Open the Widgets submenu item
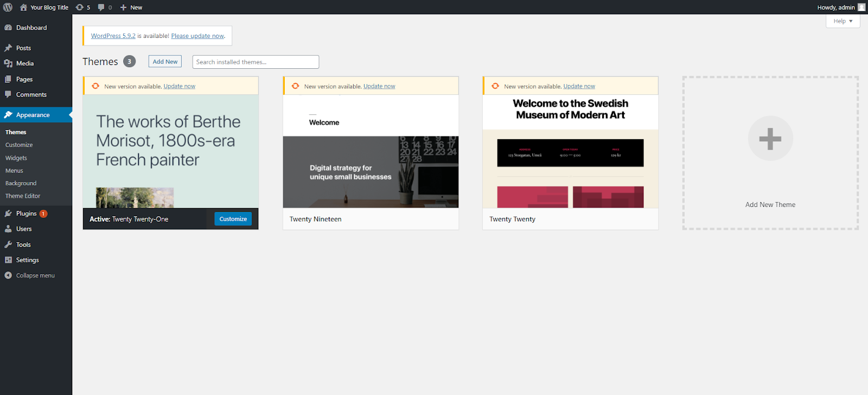 click(x=16, y=158)
